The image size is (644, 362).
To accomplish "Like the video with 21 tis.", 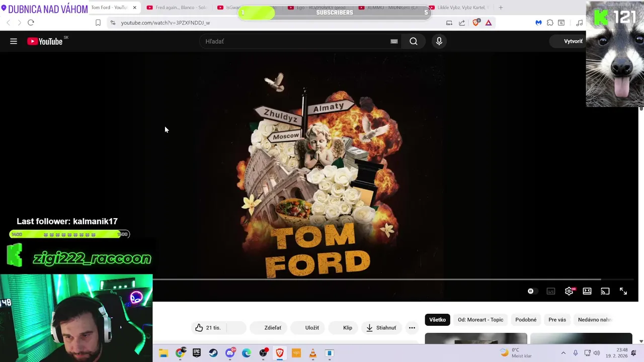I will 208,328.
